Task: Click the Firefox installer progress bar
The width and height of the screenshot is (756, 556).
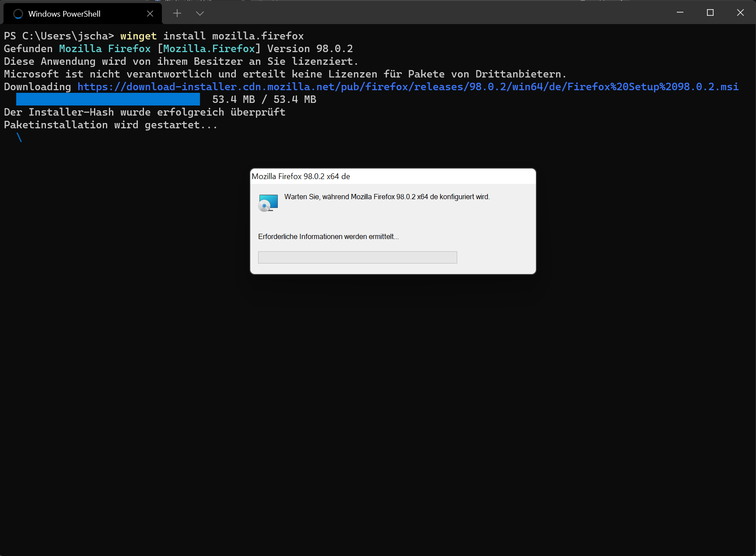Action: pyautogui.click(x=357, y=257)
